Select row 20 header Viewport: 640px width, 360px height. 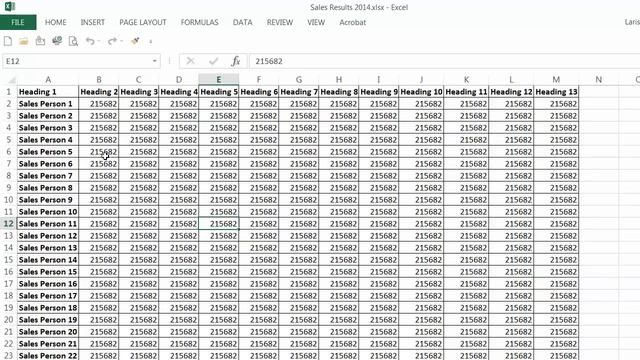click(9, 320)
